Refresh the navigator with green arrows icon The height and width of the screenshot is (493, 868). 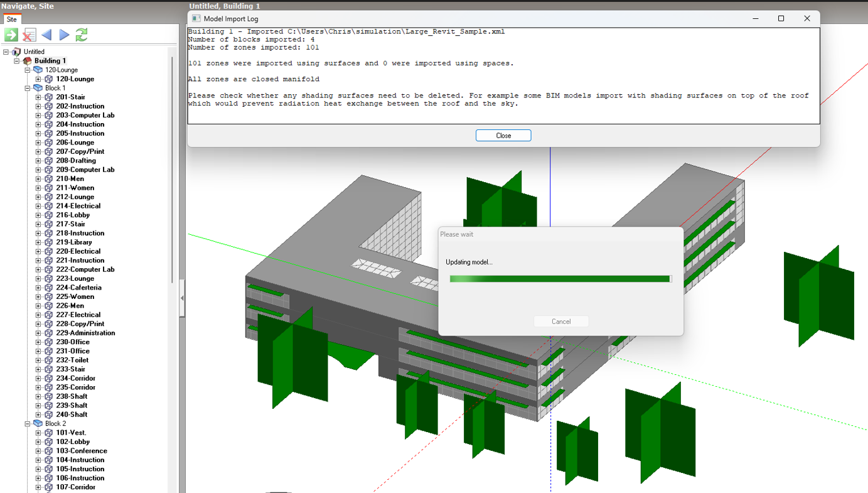coord(82,35)
